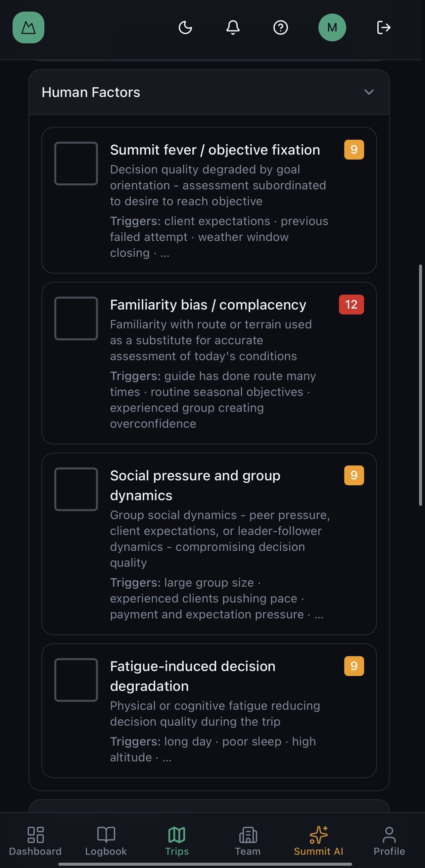This screenshot has width=425, height=868.
Task: Open the M user avatar
Action: point(332,27)
